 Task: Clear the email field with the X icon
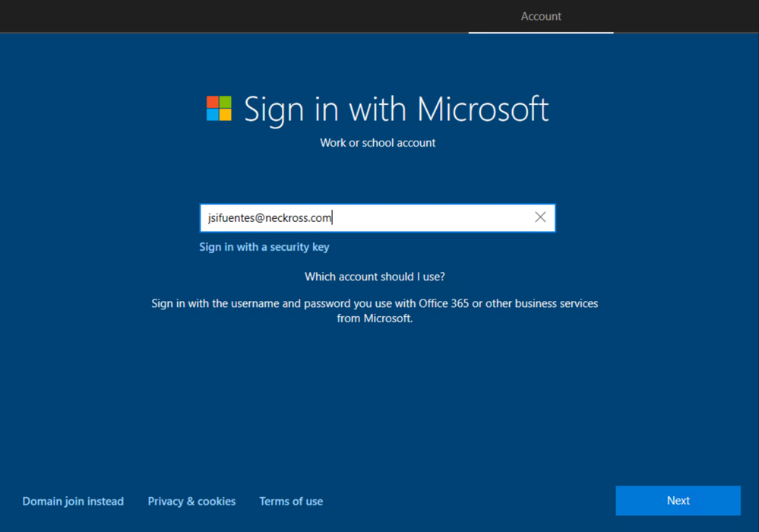coord(540,217)
